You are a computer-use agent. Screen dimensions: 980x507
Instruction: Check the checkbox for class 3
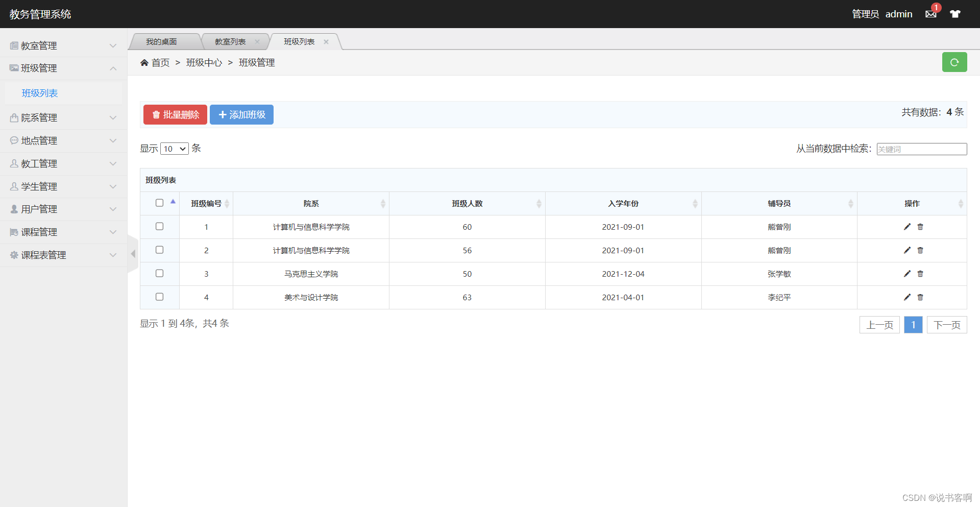coord(159,273)
